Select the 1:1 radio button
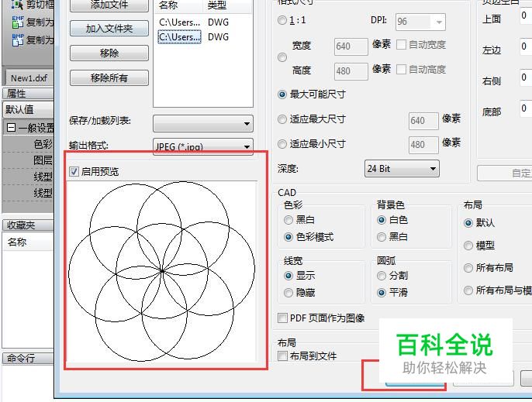The height and width of the screenshot is (402, 532). [x=282, y=20]
